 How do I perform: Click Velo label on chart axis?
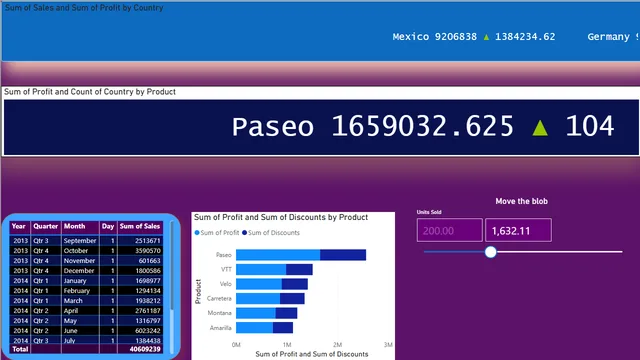(x=225, y=284)
